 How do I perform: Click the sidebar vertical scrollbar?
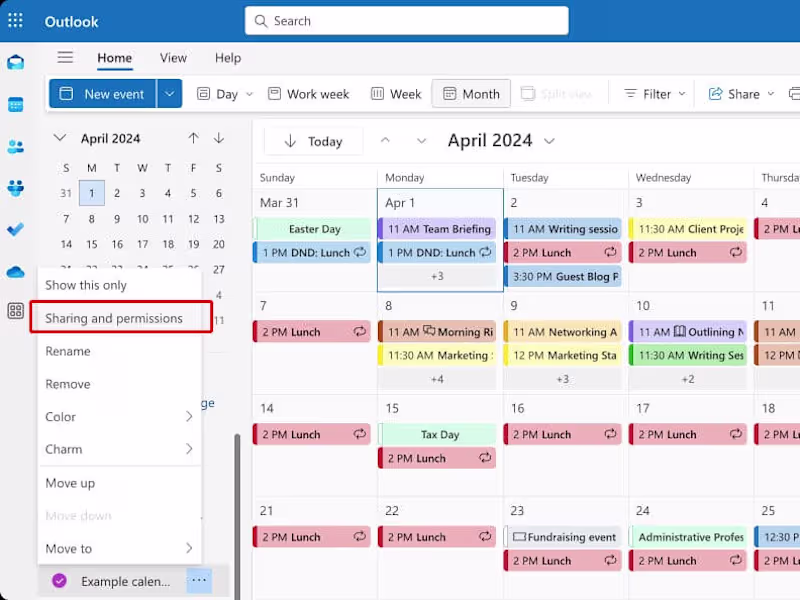[237, 515]
